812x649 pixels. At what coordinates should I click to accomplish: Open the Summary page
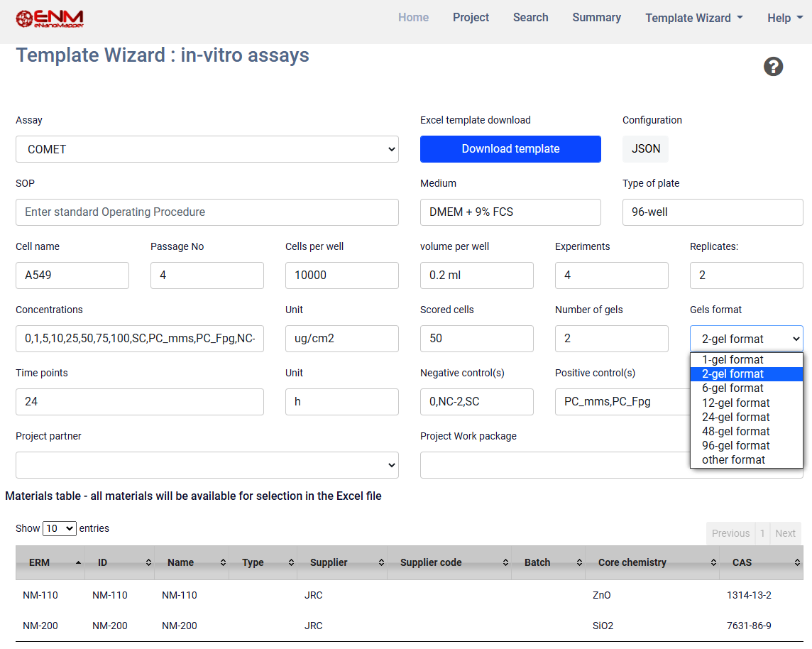(x=596, y=18)
